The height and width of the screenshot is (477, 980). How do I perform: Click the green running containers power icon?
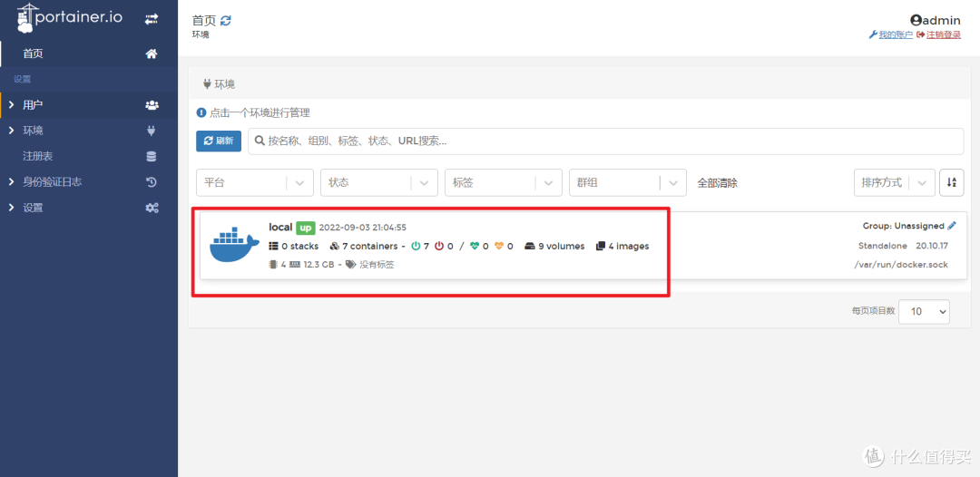pos(416,246)
